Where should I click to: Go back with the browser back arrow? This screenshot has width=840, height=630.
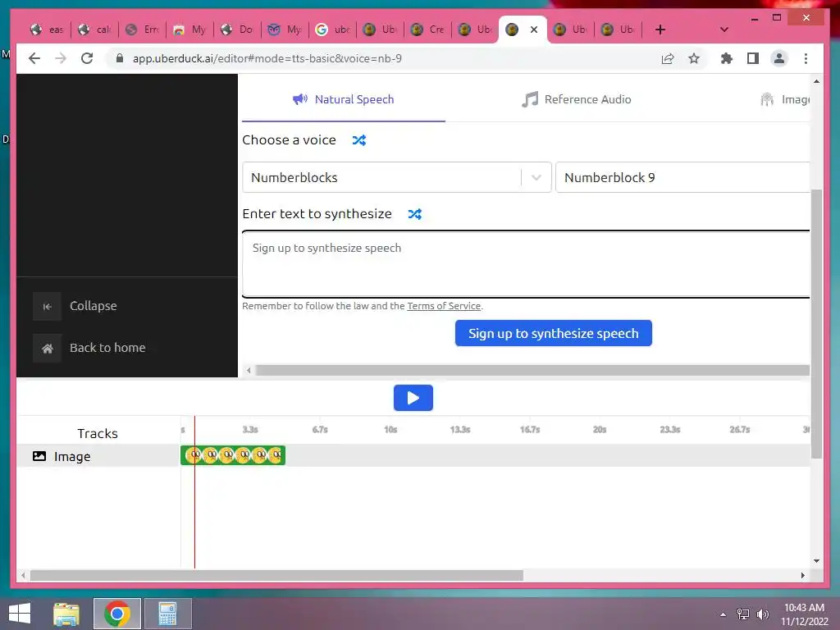[x=34, y=58]
